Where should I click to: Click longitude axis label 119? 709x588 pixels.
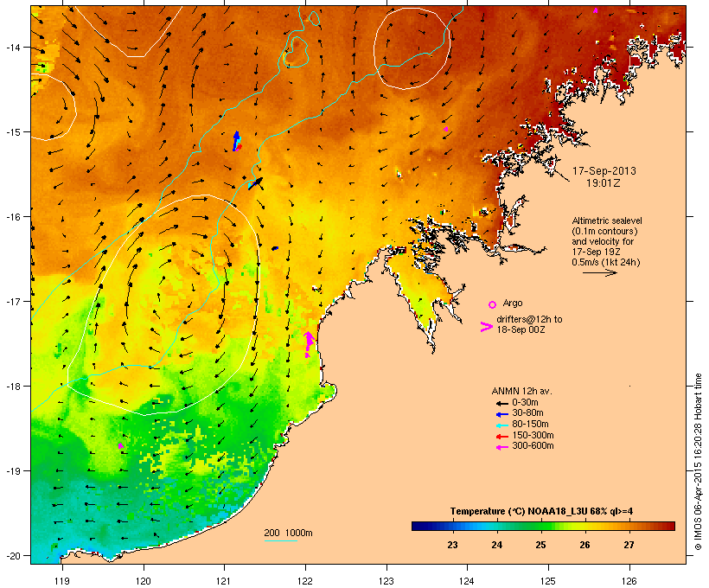[x=62, y=581]
